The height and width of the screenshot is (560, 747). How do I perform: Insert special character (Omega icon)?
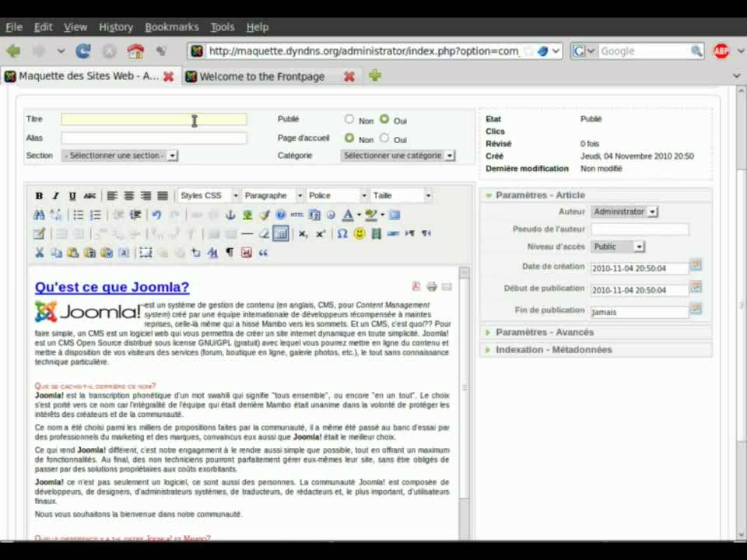pos(342,234)
